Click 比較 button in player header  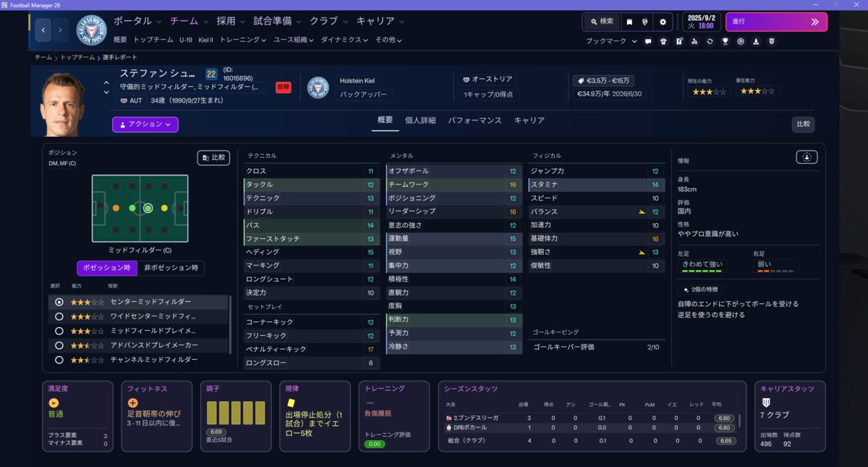coord(803,125)
